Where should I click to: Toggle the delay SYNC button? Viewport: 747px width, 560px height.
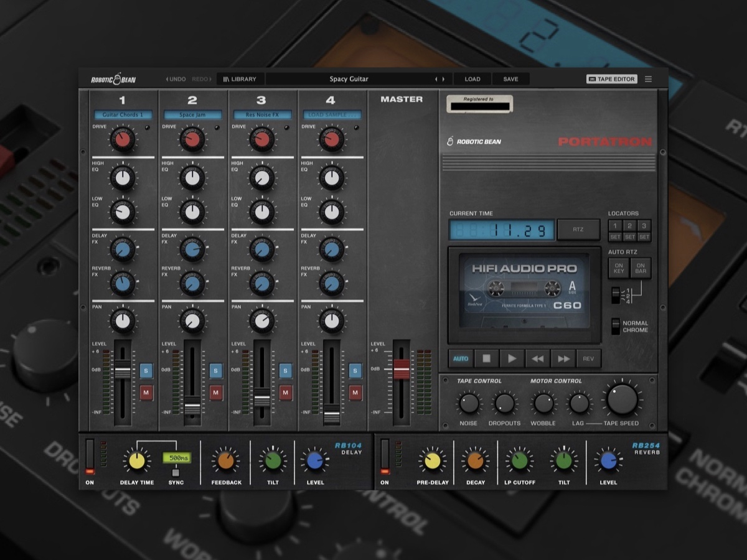coord(176,472)
